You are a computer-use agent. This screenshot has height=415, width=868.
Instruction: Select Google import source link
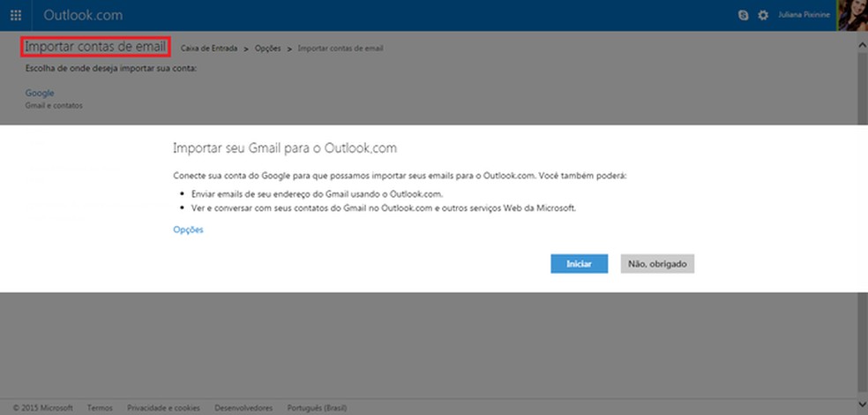(40, 93)
